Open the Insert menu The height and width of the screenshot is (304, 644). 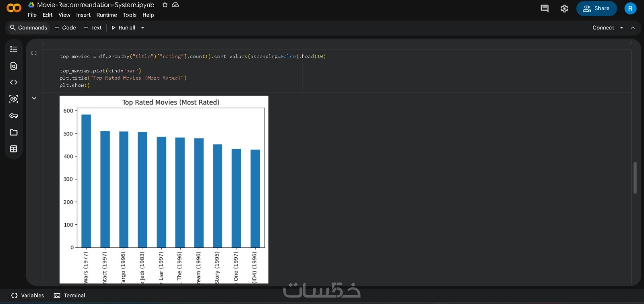83,15
